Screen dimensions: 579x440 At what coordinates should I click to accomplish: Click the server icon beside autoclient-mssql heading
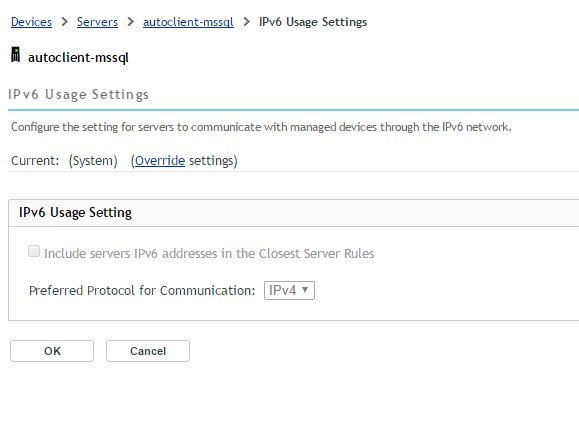pos(16,55)
